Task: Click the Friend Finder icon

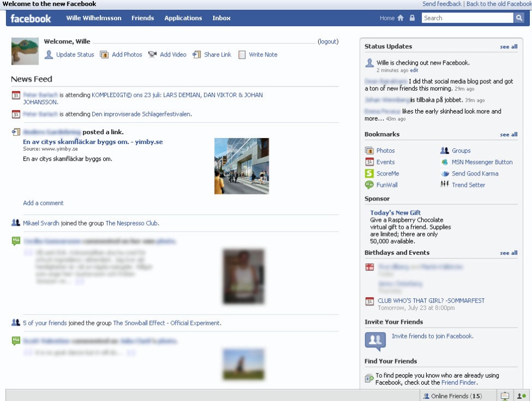Action: click(x=369, y=378)
